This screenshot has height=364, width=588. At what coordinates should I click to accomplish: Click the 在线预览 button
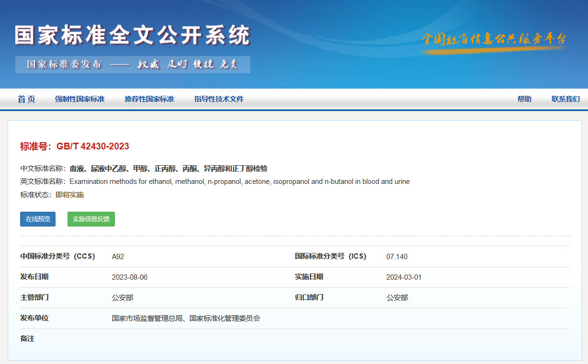pos(38,219)
